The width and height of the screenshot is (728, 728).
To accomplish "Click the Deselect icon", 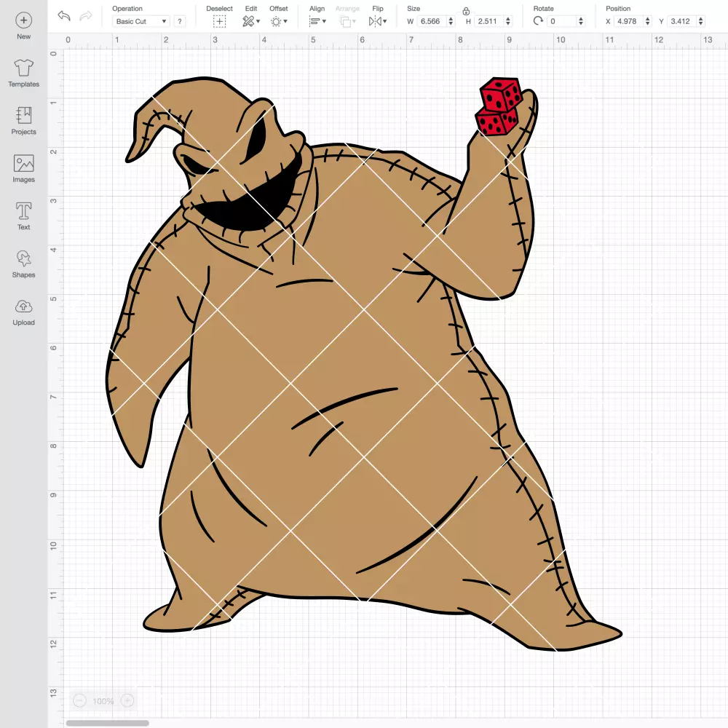I will pyautogui.click(x=219, y=21).
